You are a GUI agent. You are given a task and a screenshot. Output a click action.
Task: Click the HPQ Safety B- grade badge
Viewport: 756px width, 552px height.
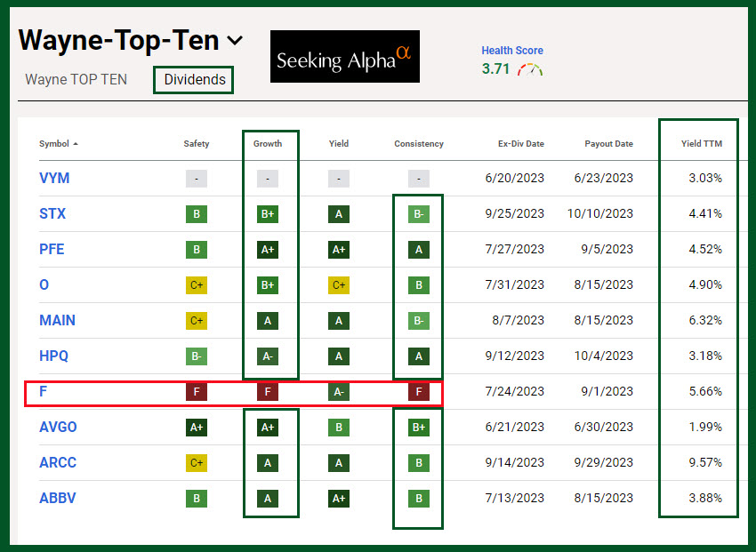click(197, 356)
